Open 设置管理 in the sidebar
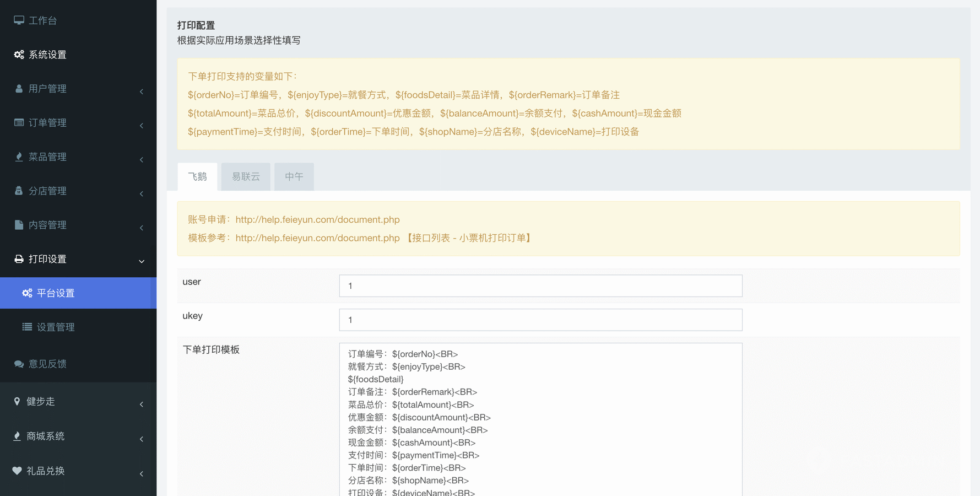 pyautogui.click(x=56, y=327)
